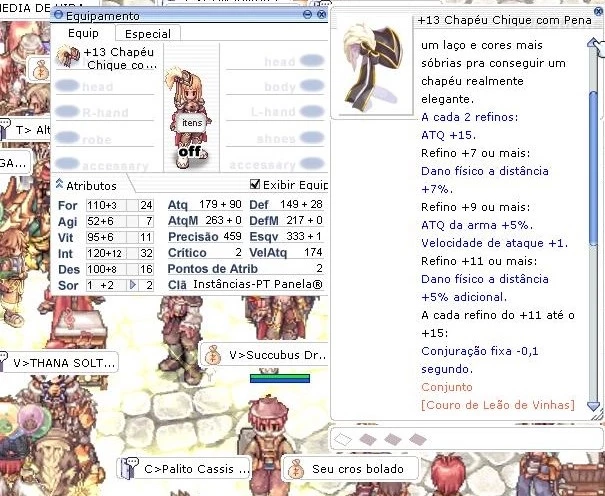Click the Precisão value 459
Screen dimensions: 605x496
232,236
